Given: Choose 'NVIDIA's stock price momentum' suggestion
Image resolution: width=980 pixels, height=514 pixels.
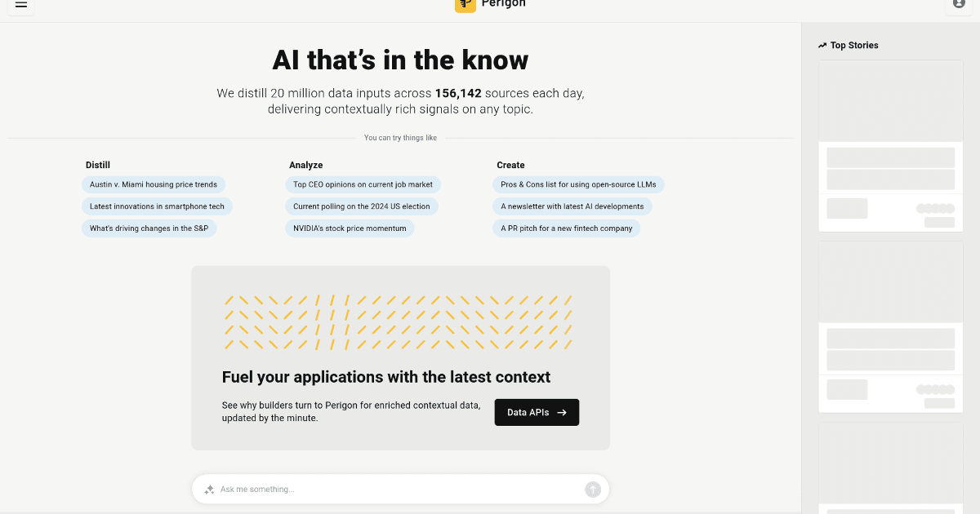Looking at the screenshot, I should [x=350, y=228].
